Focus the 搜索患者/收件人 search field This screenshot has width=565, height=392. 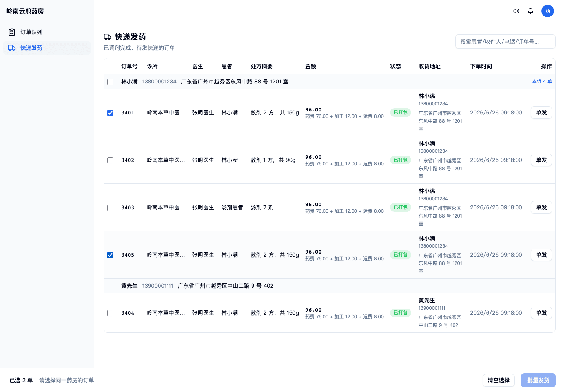tap(505, 42)
